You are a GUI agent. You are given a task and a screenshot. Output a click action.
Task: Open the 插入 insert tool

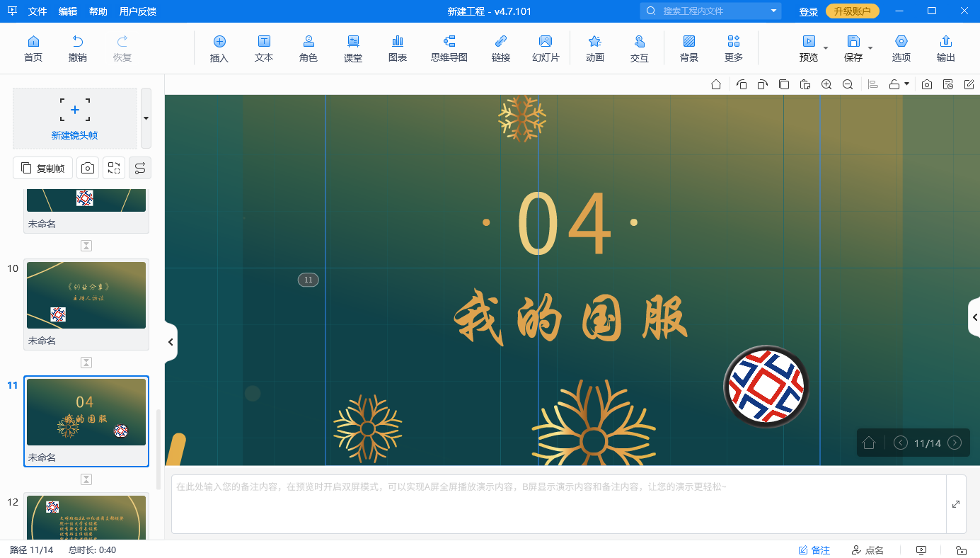[x=219, y=48]
